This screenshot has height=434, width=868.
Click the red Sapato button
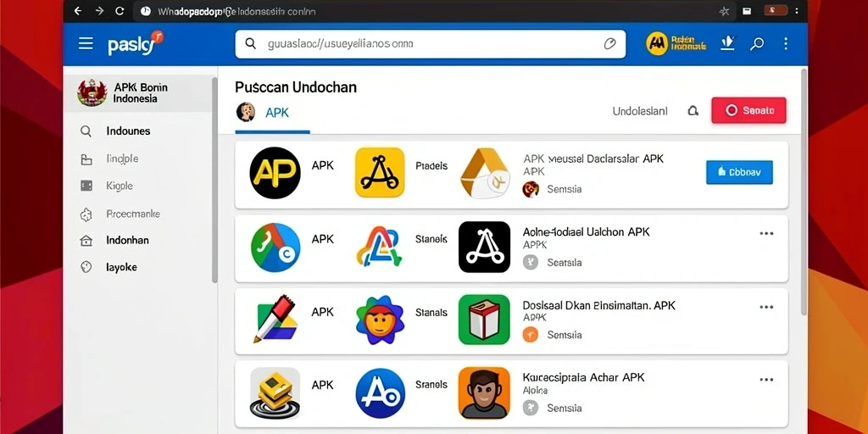(749, 110)
